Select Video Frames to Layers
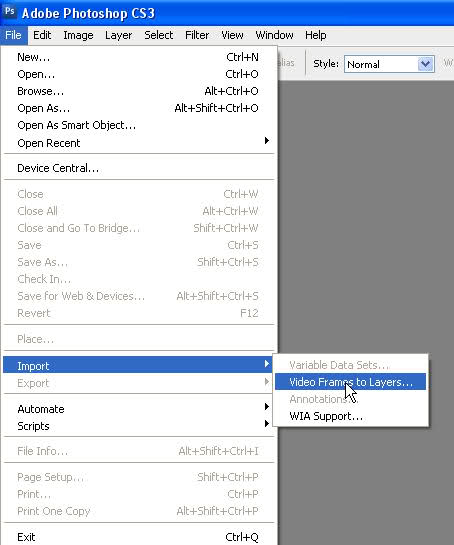 coord(350,382)
